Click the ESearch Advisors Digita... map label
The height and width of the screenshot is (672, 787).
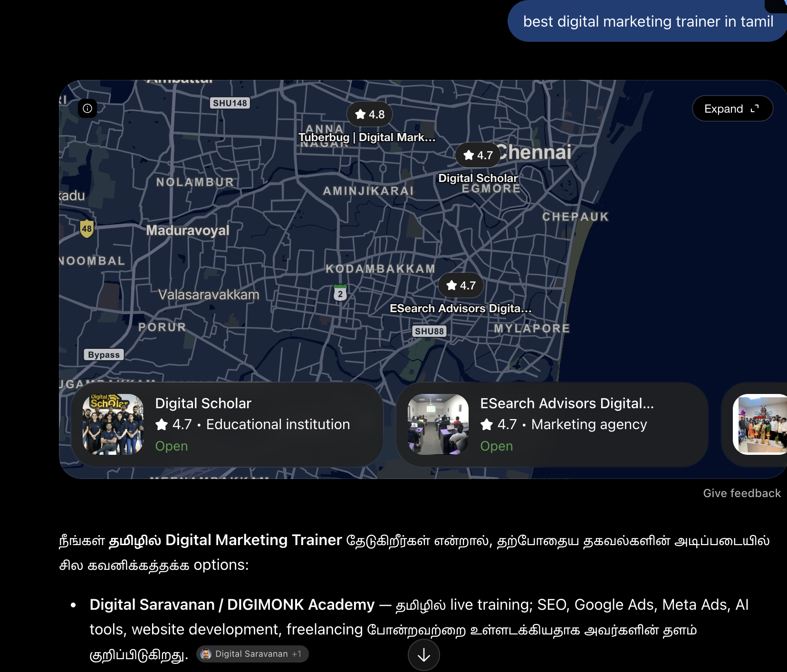point(461,308)
